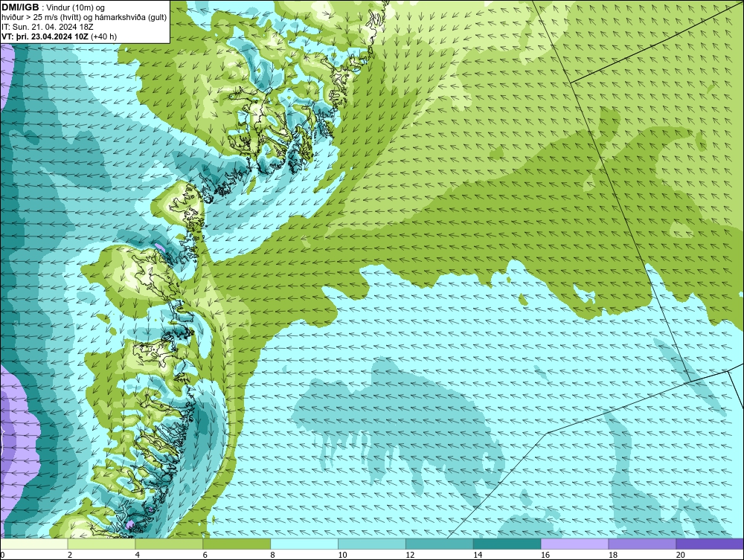The height and width of the screenshot is (560, 744).
Task: Click the legend value label 10
Action: [342, 555]
